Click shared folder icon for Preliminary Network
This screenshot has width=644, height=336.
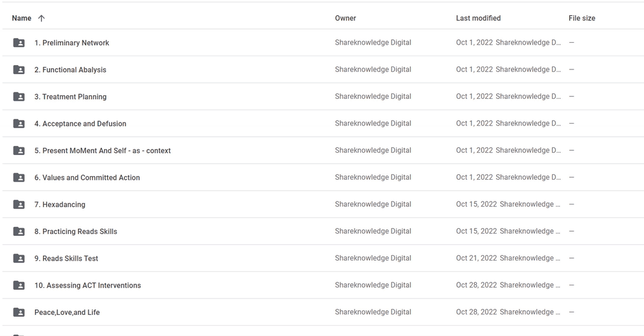(x=19, y=43)
